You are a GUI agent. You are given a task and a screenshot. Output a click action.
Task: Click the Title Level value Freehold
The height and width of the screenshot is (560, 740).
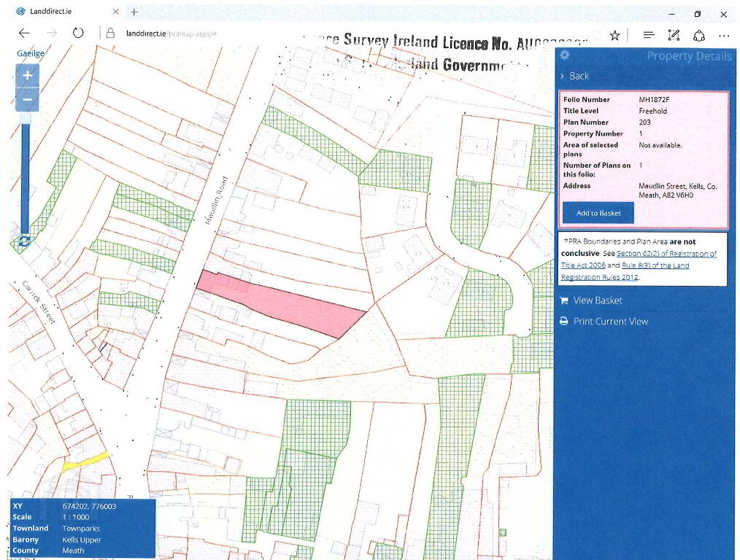coord(652,111)
